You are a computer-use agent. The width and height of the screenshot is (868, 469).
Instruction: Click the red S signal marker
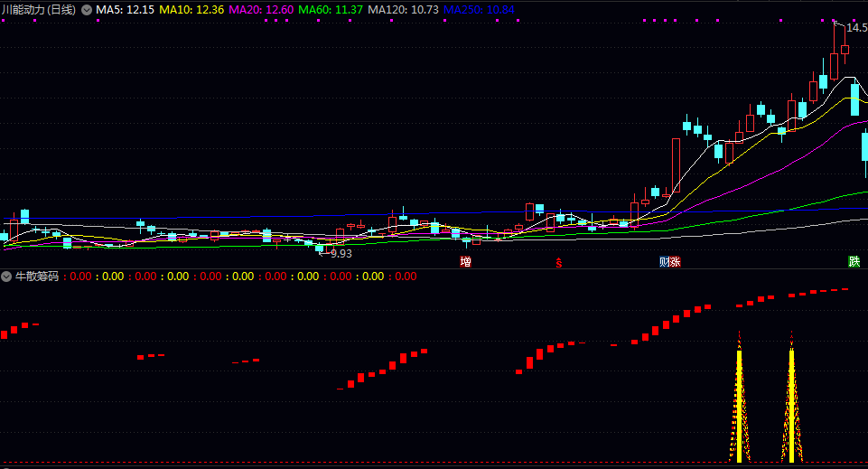(x=558, y=262)
